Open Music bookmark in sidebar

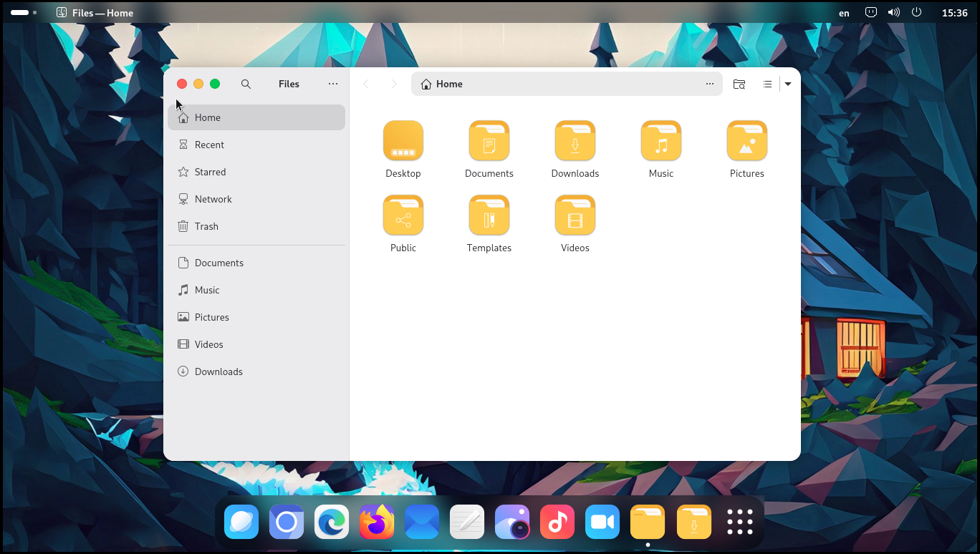tap(256, 290)
